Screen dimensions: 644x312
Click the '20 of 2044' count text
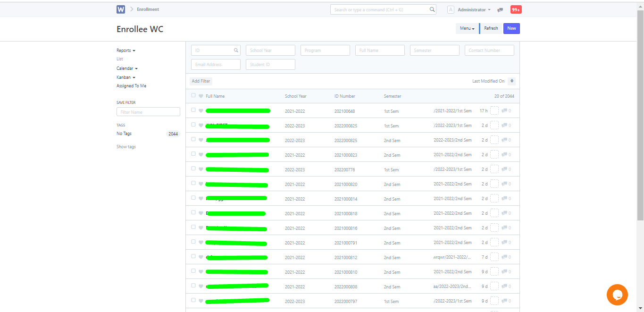[504, 96]
